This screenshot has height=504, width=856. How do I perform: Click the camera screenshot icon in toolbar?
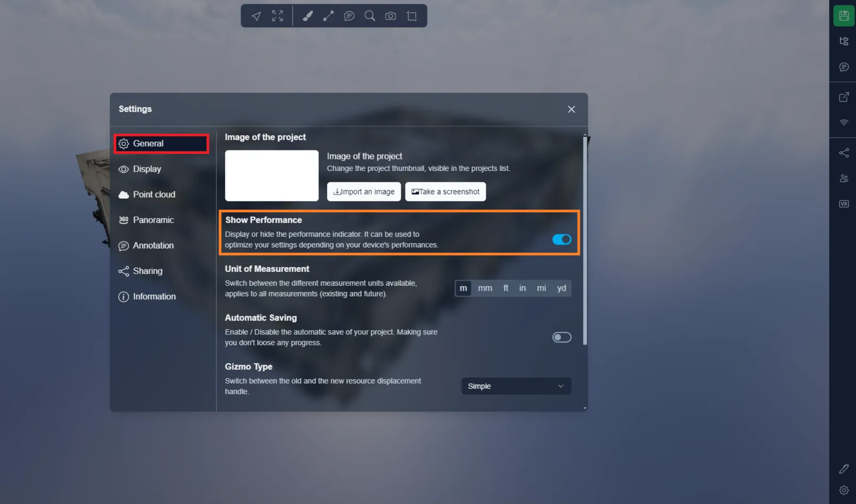click(x=391, y=16)
